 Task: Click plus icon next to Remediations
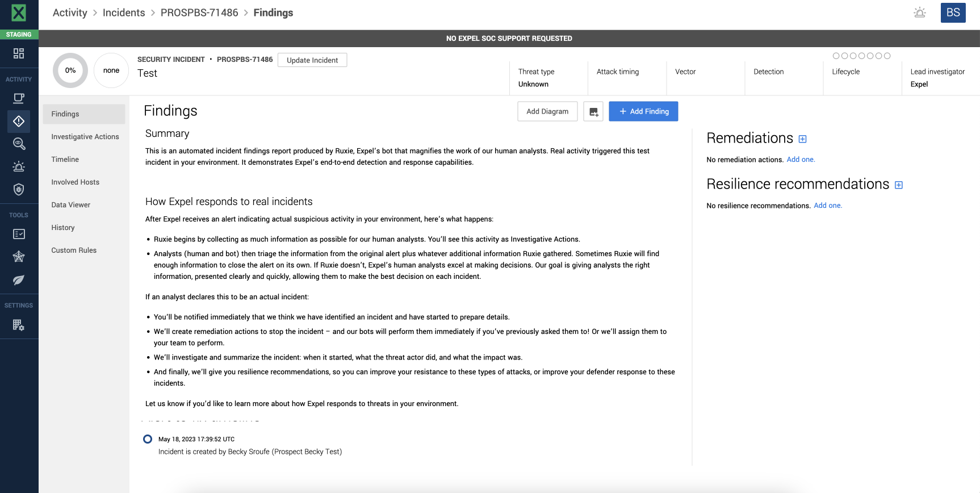pyautogui.click(x=802, y=139)
